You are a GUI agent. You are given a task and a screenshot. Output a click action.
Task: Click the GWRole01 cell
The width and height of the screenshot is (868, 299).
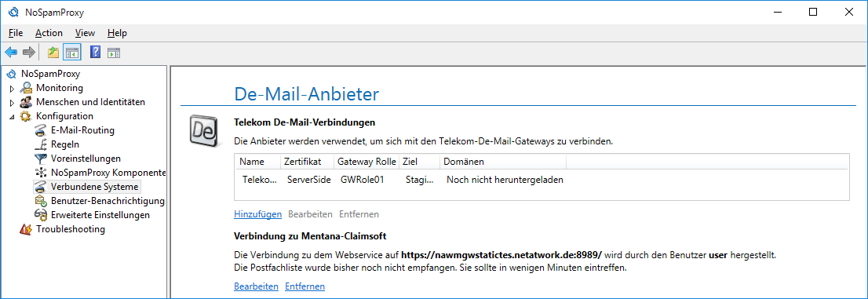(363, 180)
